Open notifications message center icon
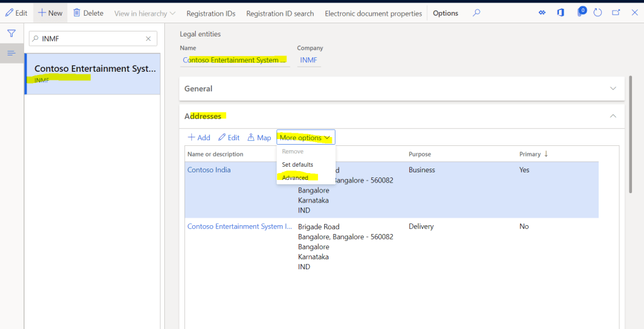Viewport: 644px width, 329px height. tap(581, 13)
